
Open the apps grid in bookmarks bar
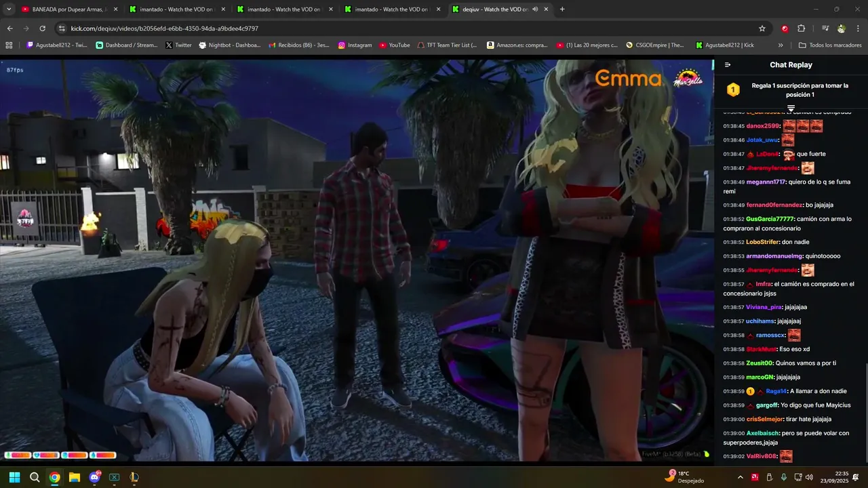click(x=9, y=45)
